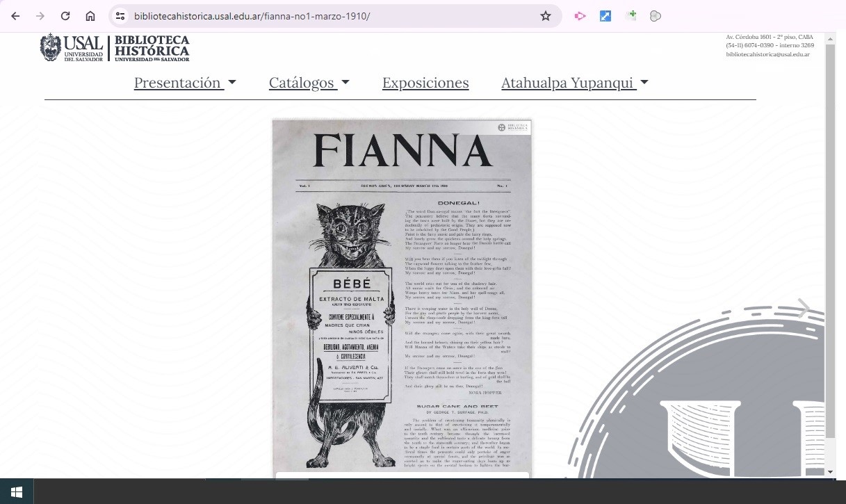Viewport: 846px width, 504px height.
Task: Reload the current page
Action: [x=65, y=16]
